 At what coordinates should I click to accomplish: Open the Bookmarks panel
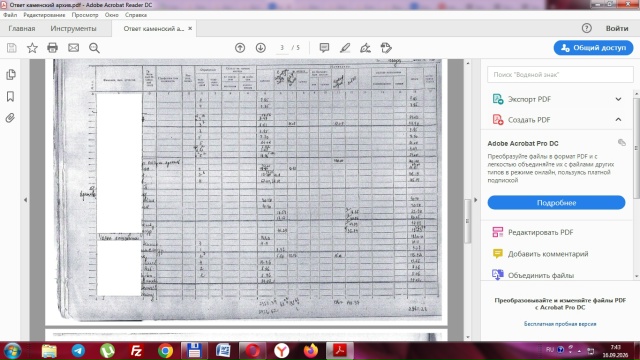coord(11,96)
